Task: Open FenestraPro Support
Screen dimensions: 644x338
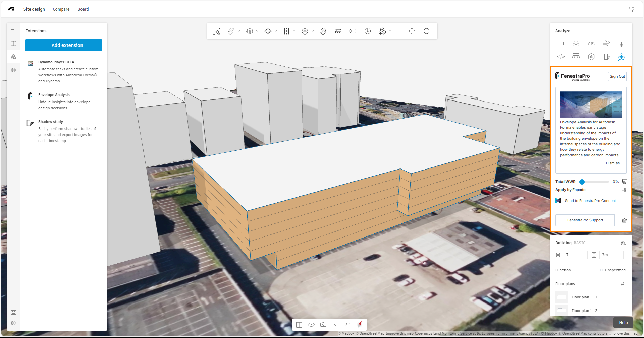Action: point(585,220)
